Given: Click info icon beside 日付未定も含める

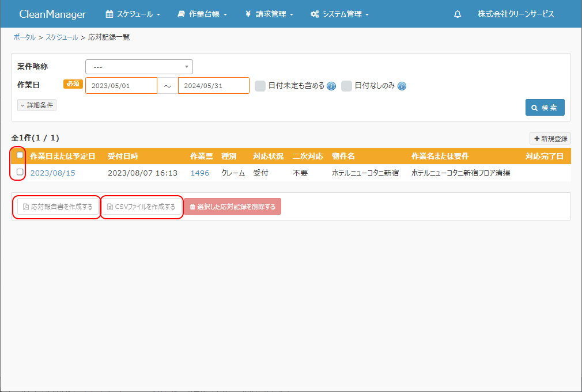Looking at the screenshot, I should pos(331,86).
